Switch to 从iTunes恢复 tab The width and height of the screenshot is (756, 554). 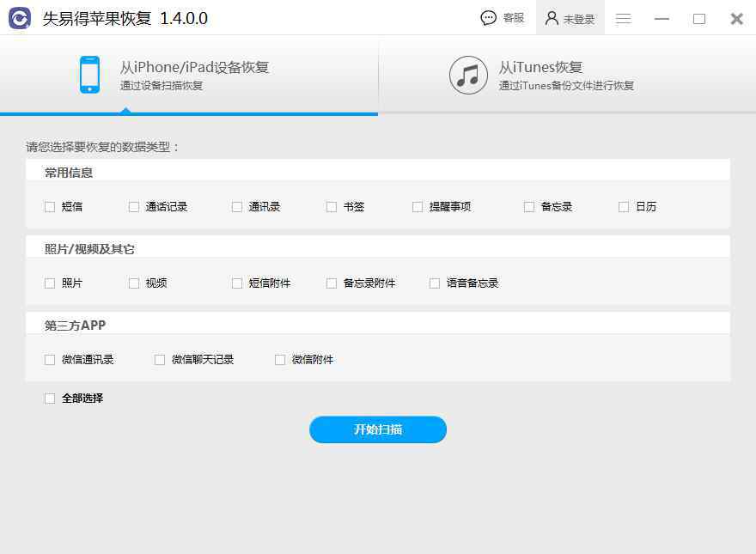pyautogui.click(x=567, y=76)
